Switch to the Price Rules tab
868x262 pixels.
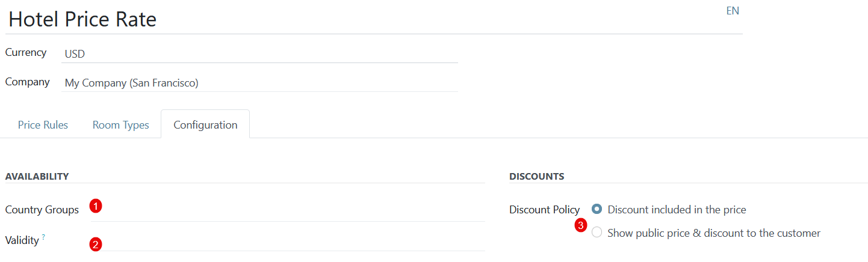[x=43, y=125]
